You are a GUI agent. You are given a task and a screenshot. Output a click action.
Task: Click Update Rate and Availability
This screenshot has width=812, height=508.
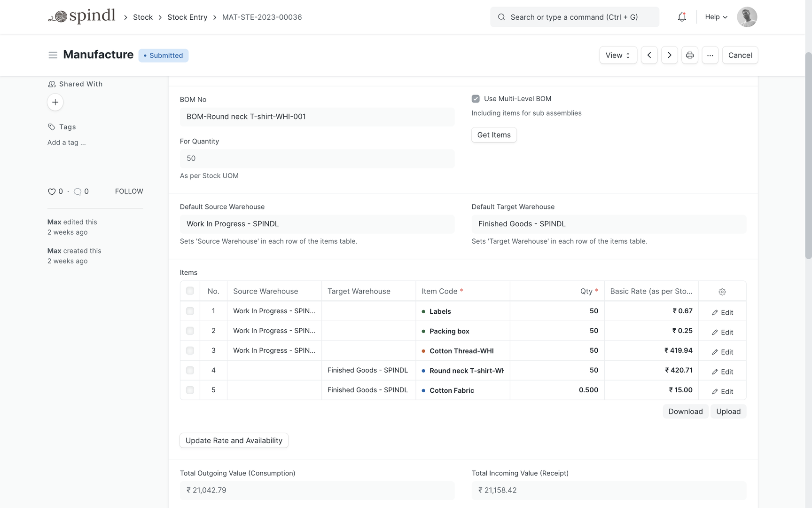pos(234,441)
